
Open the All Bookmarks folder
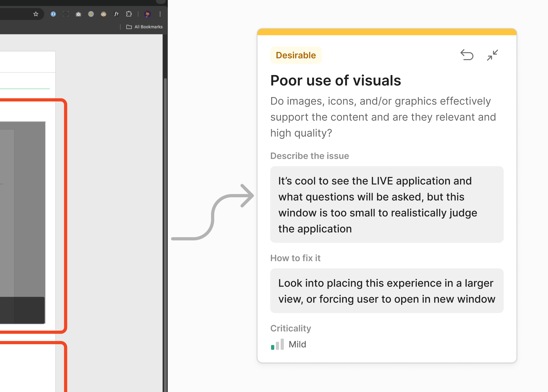pos(145,27)
